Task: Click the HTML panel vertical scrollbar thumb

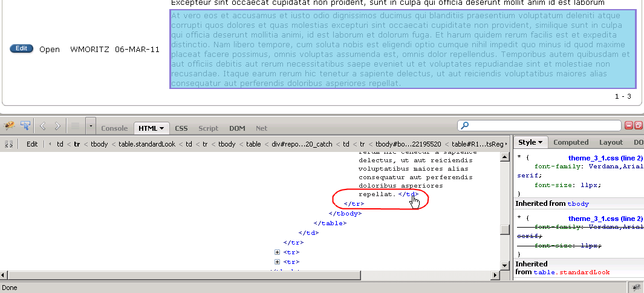Action: tap(505, 229)
